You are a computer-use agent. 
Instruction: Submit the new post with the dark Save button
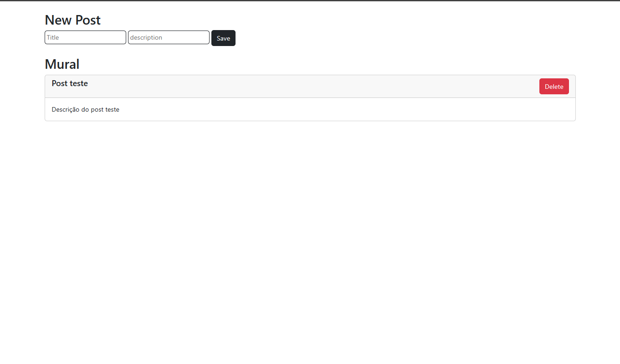pos(223,38)
